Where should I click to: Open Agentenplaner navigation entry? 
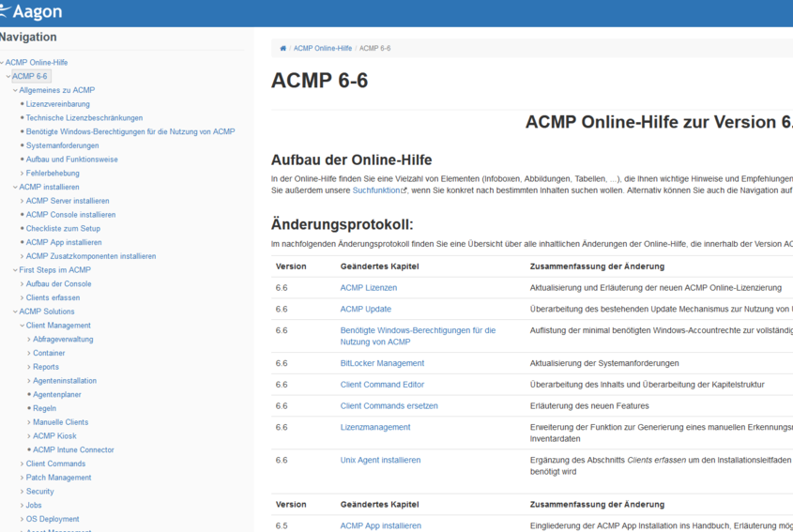(x=57, y=394)
